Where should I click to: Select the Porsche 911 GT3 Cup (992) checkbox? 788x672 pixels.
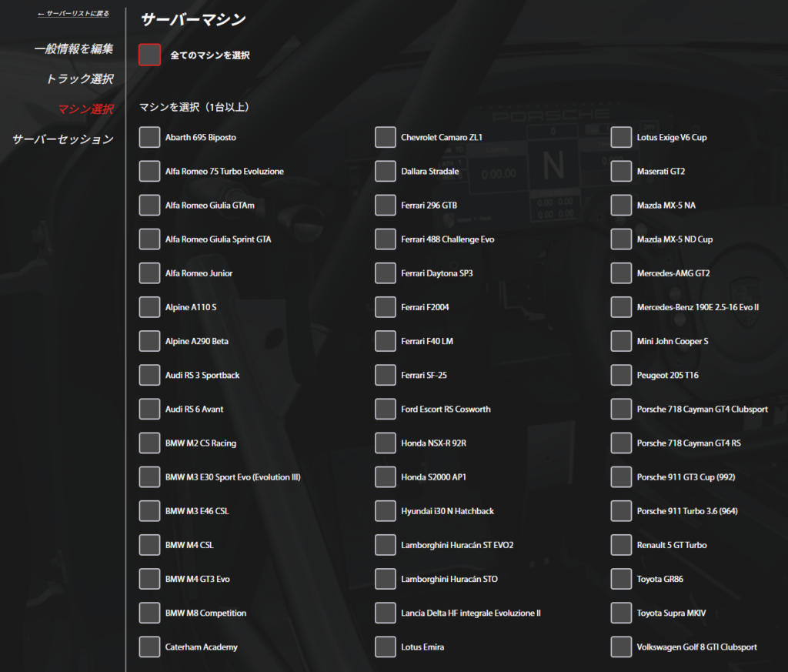tap(621, 477)
